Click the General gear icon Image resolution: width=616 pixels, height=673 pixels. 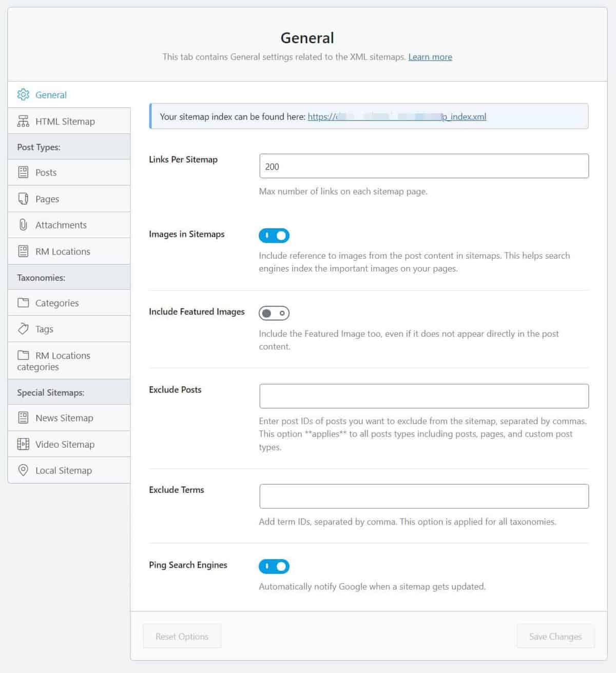tap(23, 95)
